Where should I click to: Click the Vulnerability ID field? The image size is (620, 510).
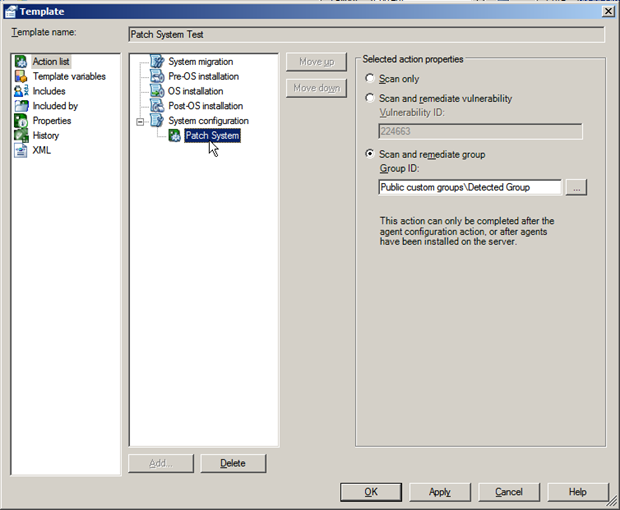480,131
